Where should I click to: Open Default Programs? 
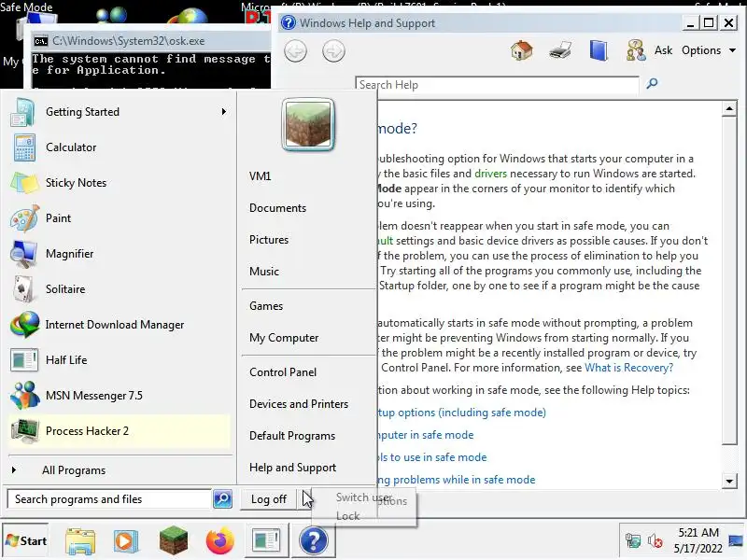[x=292, y=436]
